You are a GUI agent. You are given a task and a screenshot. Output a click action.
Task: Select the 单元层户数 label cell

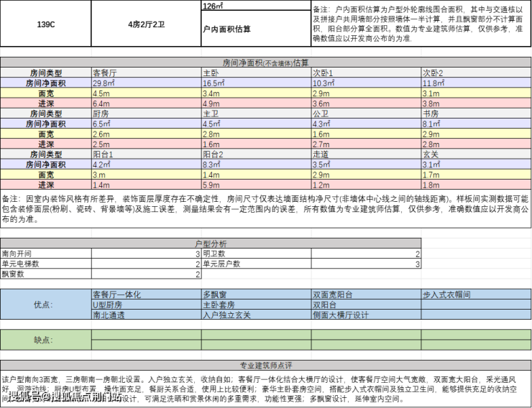[x=257, y=264]
